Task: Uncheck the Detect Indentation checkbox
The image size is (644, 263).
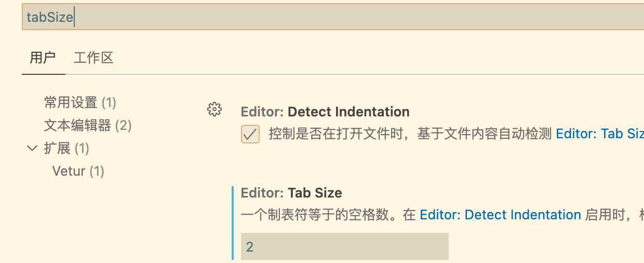Action: coord(250,134)
